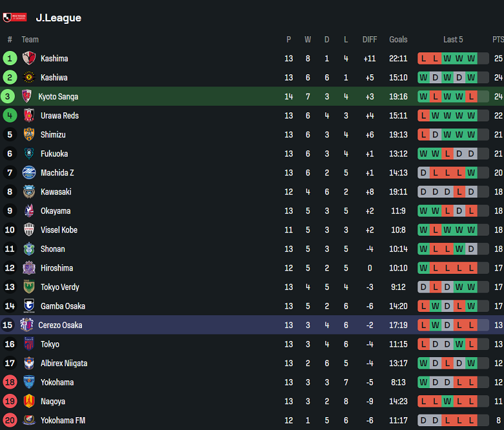This screenshot has width=504, height=430.
Task: Sort table by PTS column header
Action: pyautogui.click(x=498, y=39)
